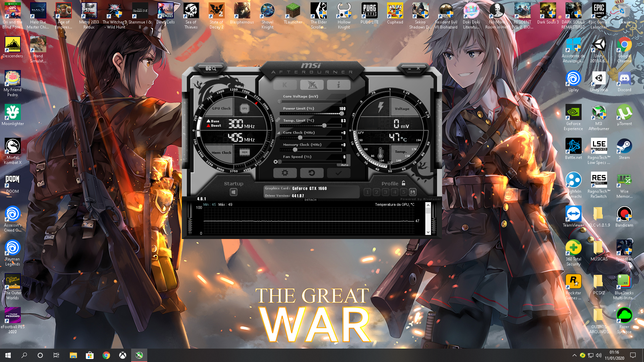Select profile slot 5
Viewport: 644px width, 362px height.
click(x=404, y=192)
